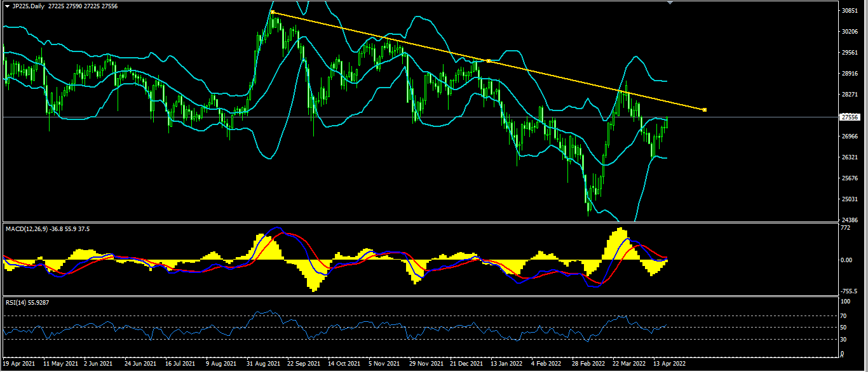Click the 30851 price scale label

[850, 11]
